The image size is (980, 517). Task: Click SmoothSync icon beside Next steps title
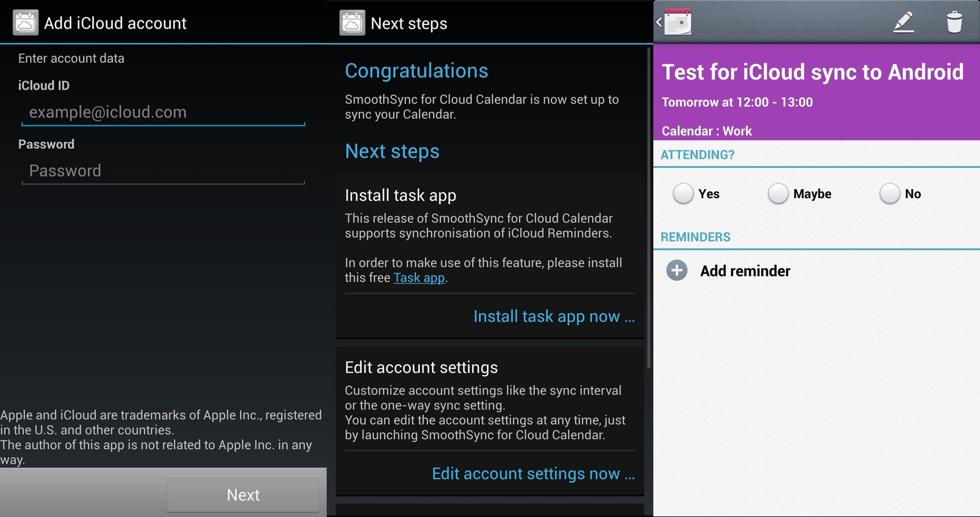click(352, 23)
